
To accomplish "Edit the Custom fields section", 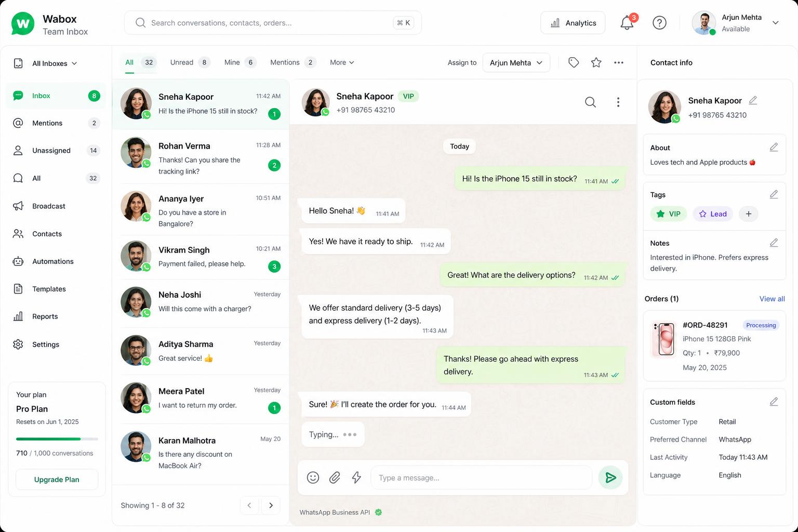I will click(774, 402).
